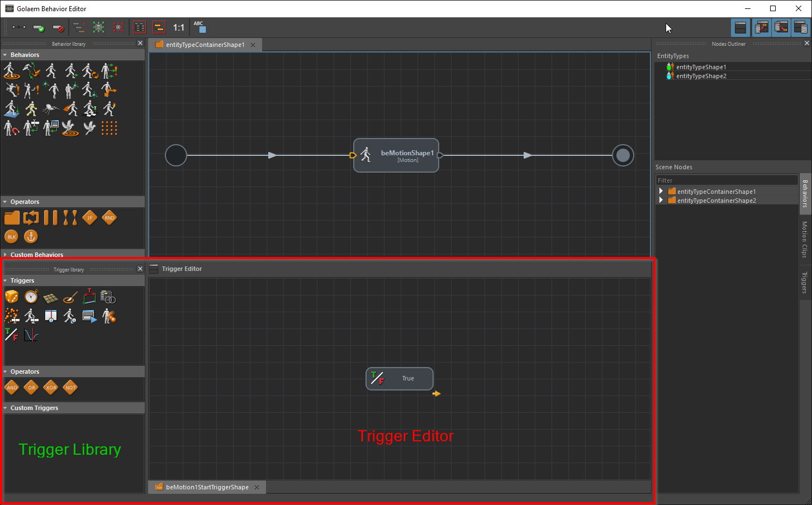This screenshot has height=505, width=812.
Task: Add the AND trigger operator
Action: pos(12,387)
